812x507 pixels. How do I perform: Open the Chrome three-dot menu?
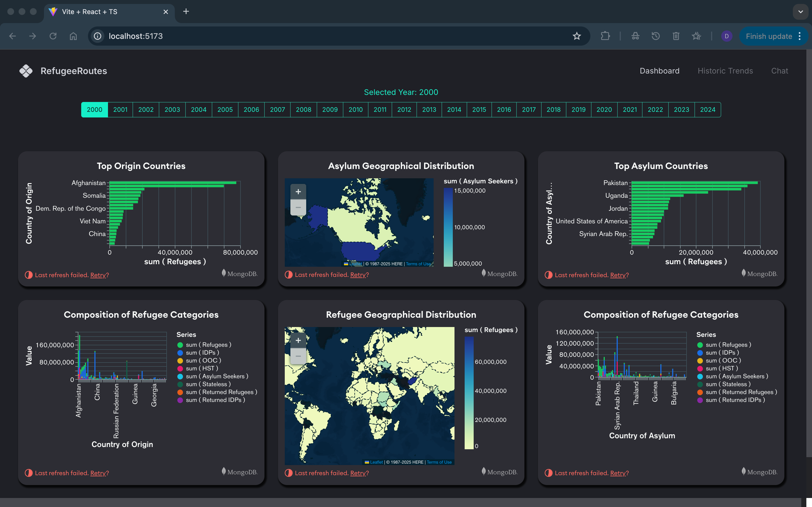pyautogui.click(x=800, y=36)
